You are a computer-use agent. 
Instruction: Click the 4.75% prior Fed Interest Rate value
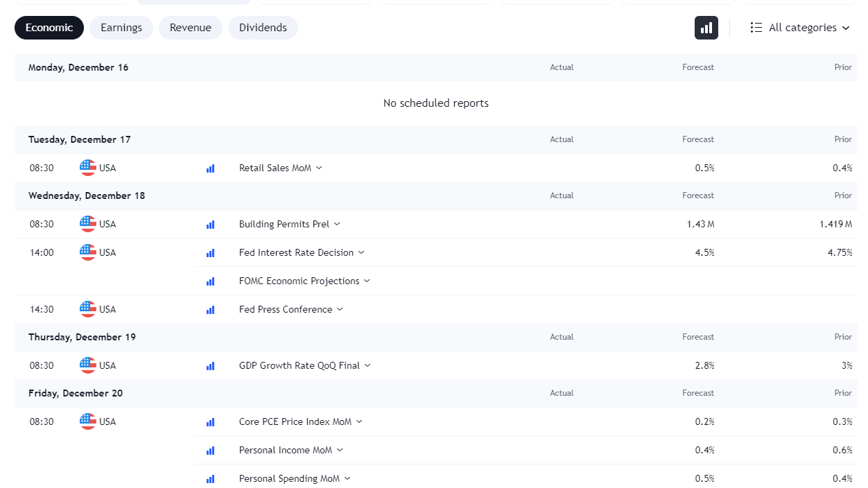coord(840,252)
